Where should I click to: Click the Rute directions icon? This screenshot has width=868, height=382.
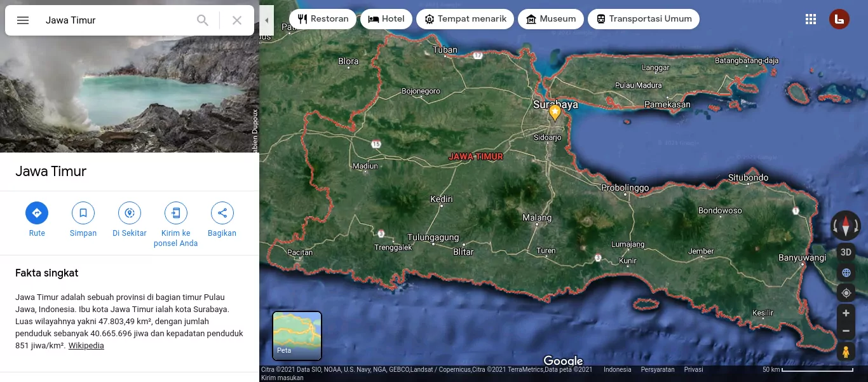pos(37,213)
